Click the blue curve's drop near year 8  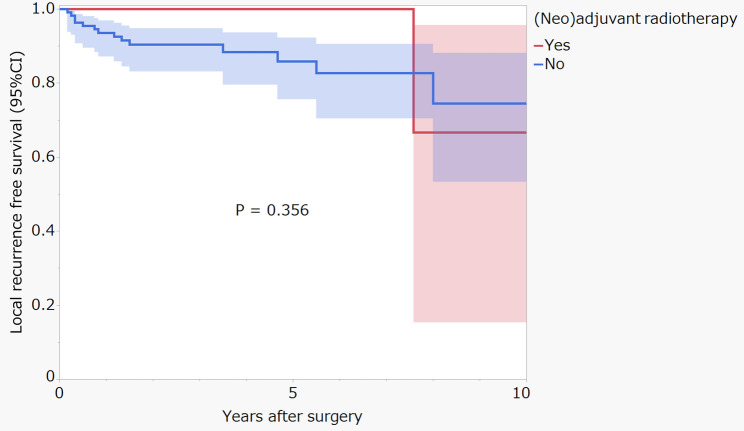click(433, 89)
